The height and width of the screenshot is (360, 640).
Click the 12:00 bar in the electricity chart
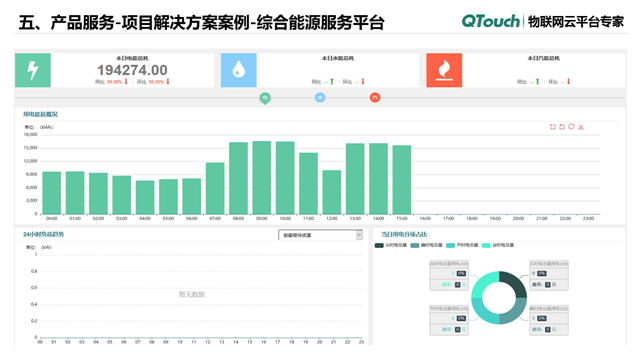pyautogui.click(x=332, y=192)
